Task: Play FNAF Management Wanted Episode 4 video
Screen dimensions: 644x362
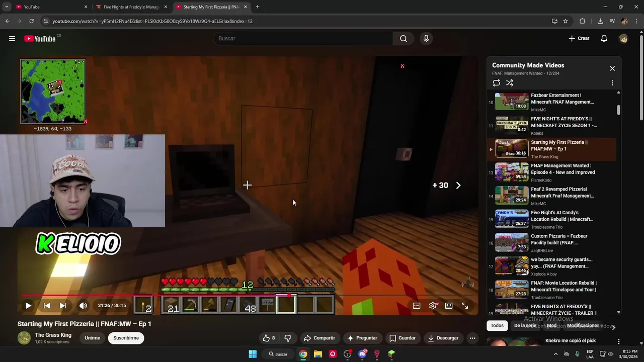Action: click(x=552, y=172)
